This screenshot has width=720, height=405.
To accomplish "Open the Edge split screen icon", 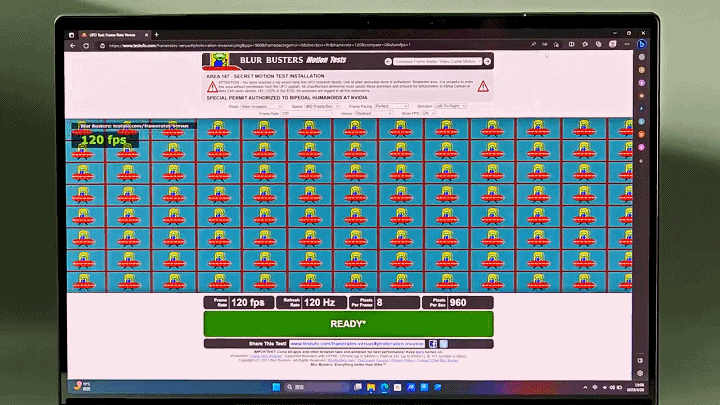I will (x=571, y=45).
